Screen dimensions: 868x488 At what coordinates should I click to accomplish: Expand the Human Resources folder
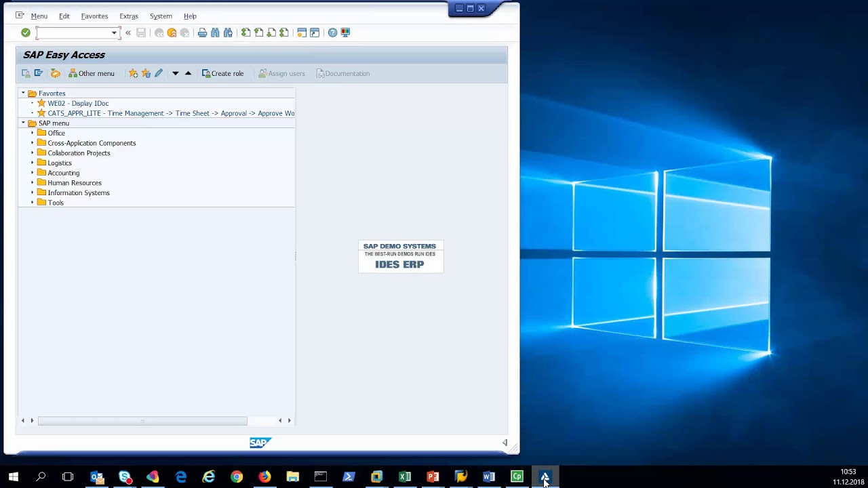(x=32, y=183)
